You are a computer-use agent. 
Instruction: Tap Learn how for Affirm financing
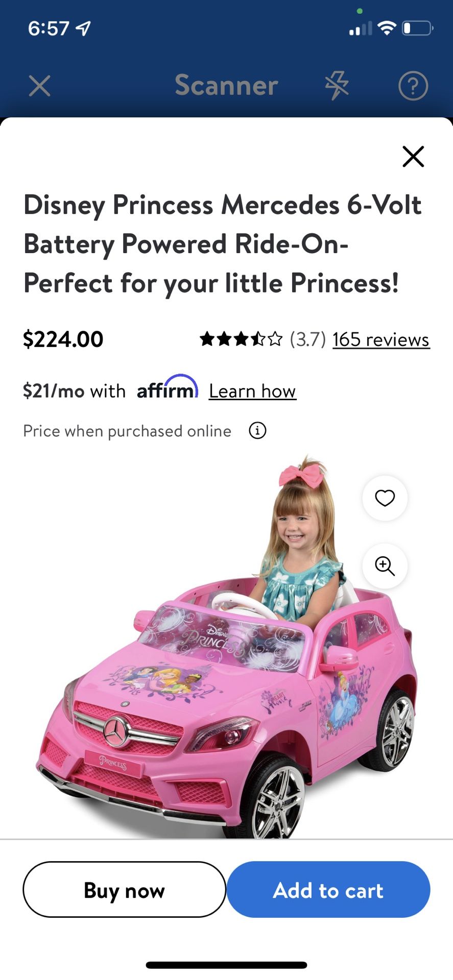[x=252, y=391]
